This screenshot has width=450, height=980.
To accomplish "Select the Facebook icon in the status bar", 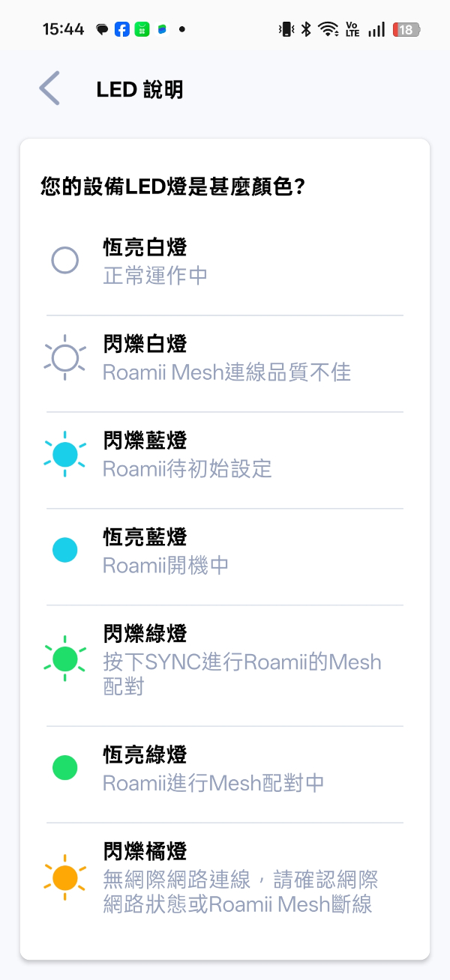I will [121, 28].
